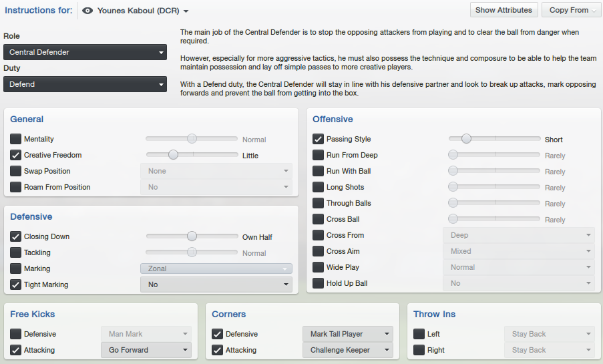Uncheck the Creative Freedom checkbox
This screenshot has height=364, width=603.
pyautogui.click(x=16, y=155)
